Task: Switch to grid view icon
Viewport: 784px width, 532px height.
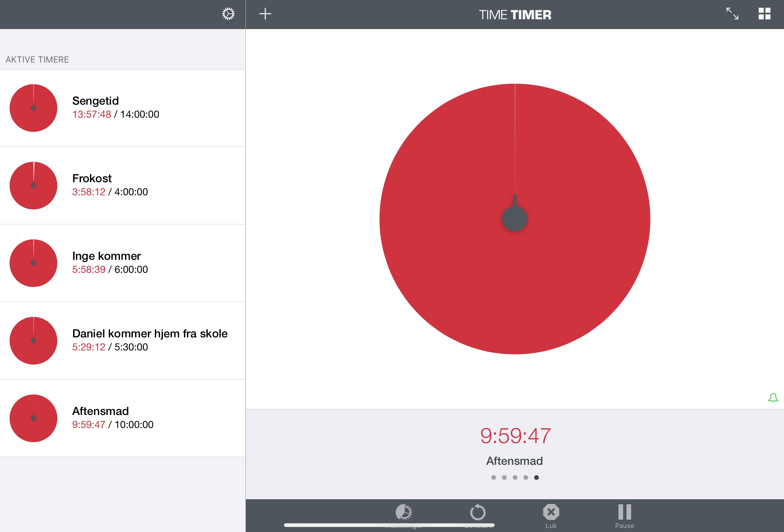Action: coord(765,14)
